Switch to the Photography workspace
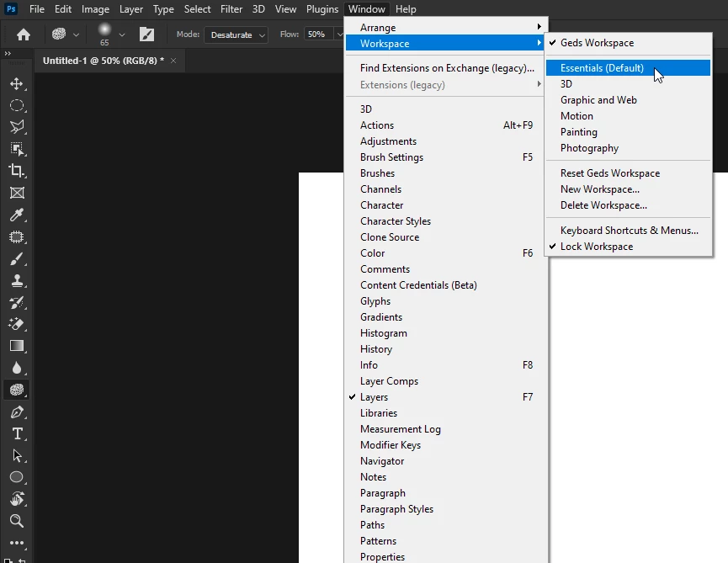The height and width of the screenshot is (563, 728). pyautogui.click(x=628, y=148)
